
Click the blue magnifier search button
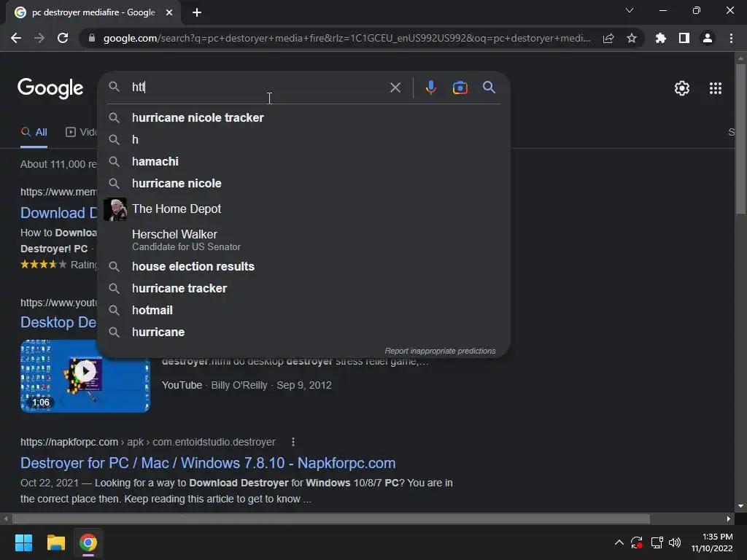[489, 87]
